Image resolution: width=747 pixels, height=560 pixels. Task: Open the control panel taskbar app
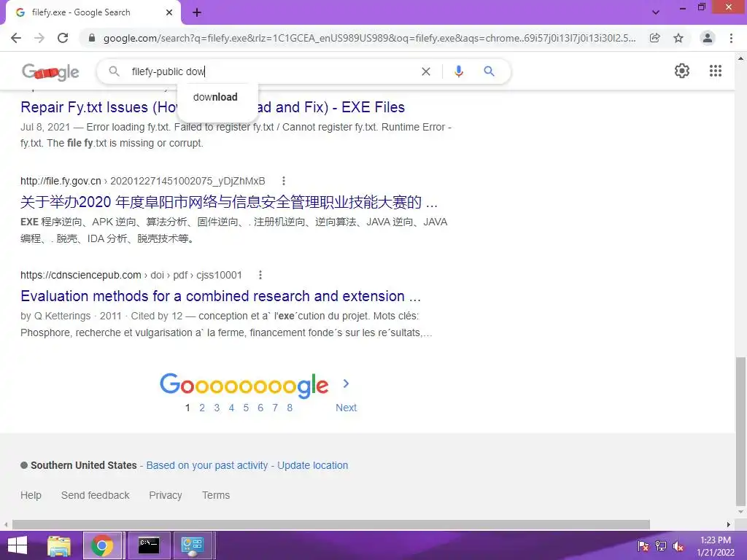point(193,545)
